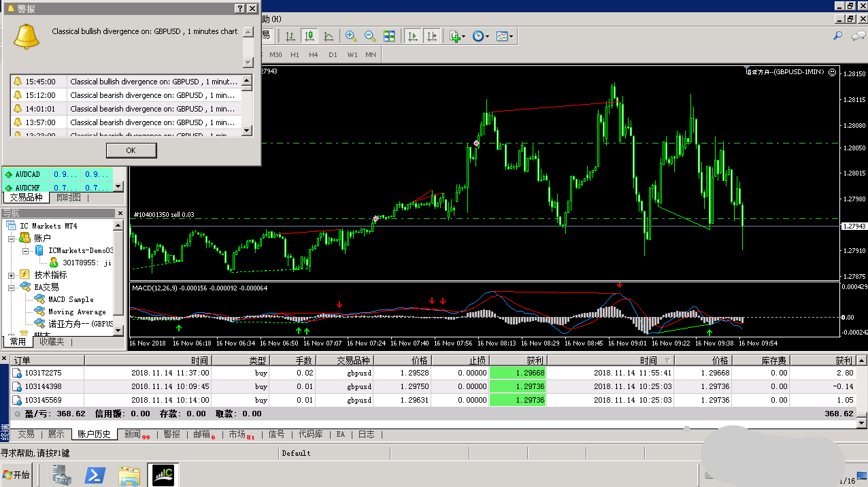Collapse the EA交易 tree node
This screenshot has width=868, height=487.
tap(12, 288)
